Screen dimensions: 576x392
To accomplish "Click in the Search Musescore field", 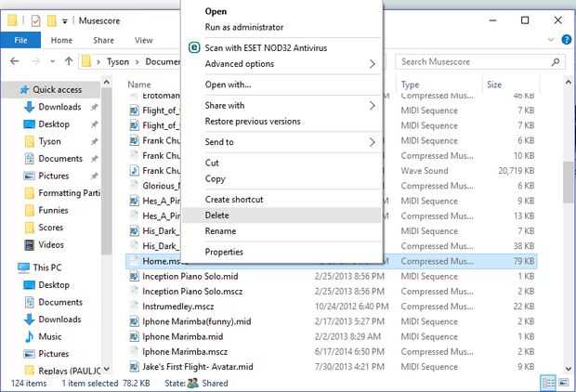I will tap(469, 61).
